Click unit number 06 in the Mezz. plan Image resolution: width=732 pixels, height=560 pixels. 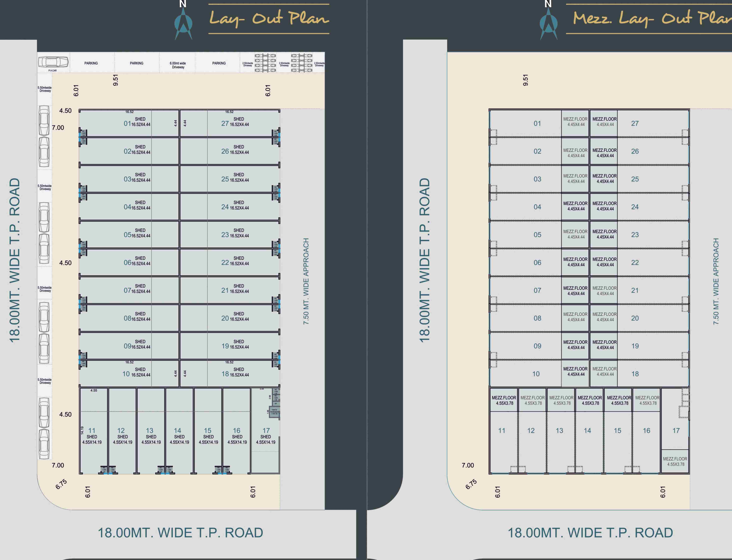(x=537, y=263)
